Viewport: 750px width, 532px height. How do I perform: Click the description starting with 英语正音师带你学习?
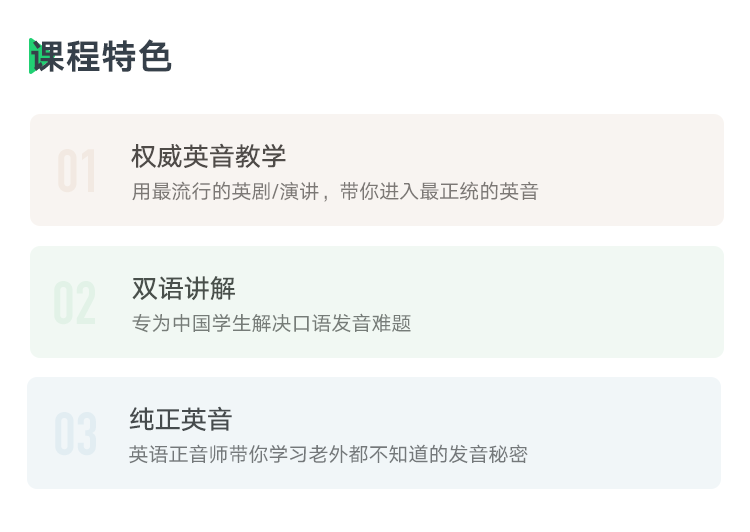coord(328,454)
